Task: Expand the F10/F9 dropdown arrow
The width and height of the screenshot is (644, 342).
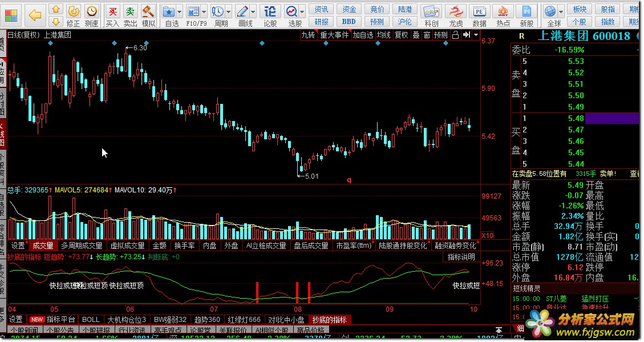Action: (x=204, y=11)
